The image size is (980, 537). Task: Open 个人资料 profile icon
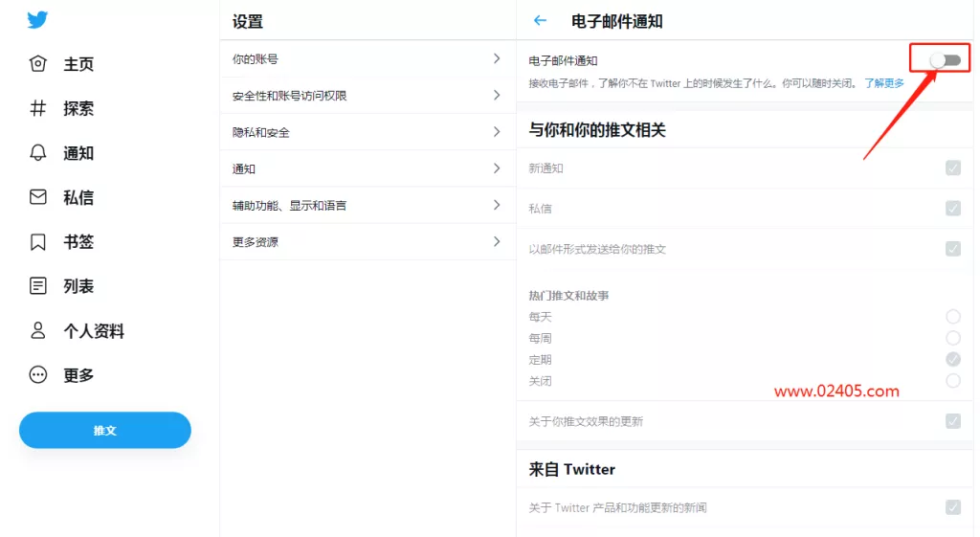[37, 330]
